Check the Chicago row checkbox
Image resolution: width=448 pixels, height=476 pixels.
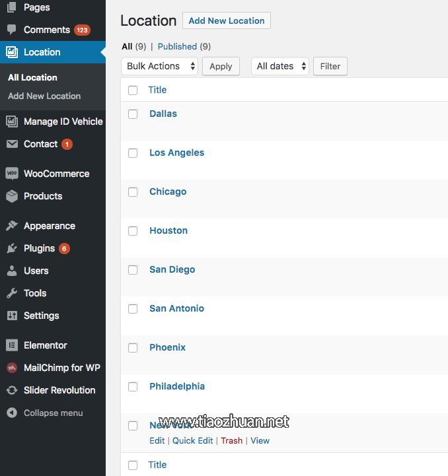[133, 191]
